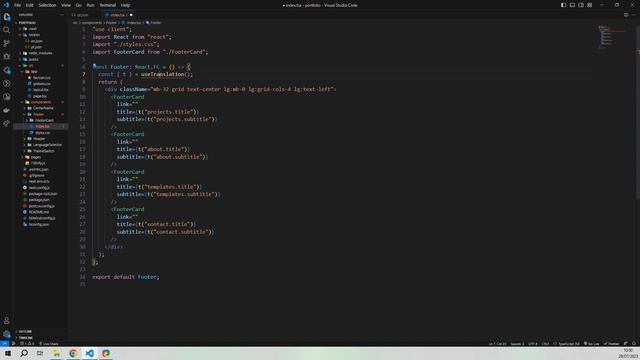Viewport: 640px width, 360px height.
Task: Click the remote window indicator in status bar
Action: [x=4, y=344]
